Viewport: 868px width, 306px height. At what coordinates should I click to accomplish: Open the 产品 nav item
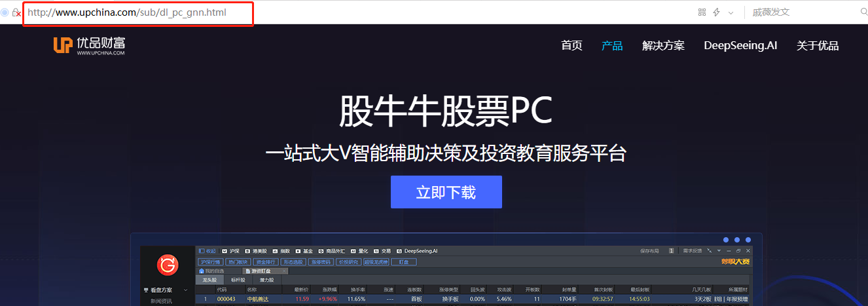(612, 46)
